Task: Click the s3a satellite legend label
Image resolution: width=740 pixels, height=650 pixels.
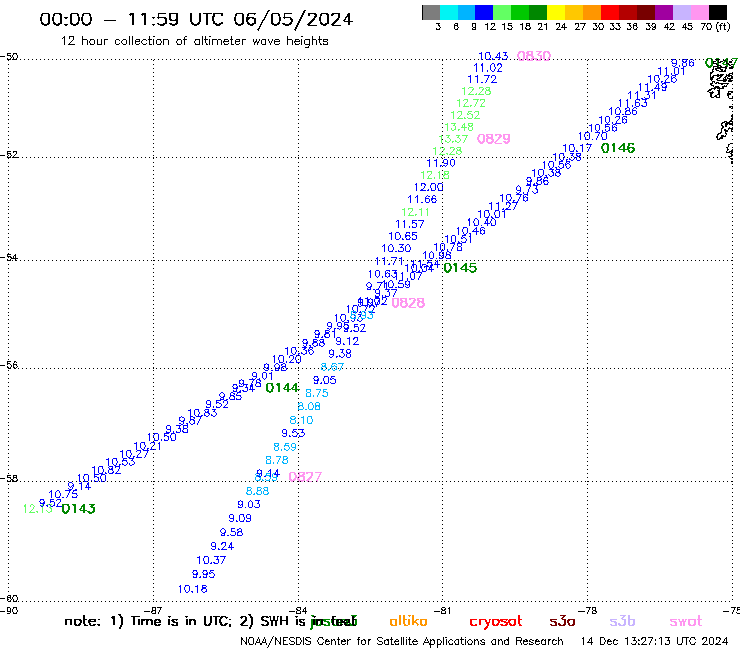Action: point(562,621)
